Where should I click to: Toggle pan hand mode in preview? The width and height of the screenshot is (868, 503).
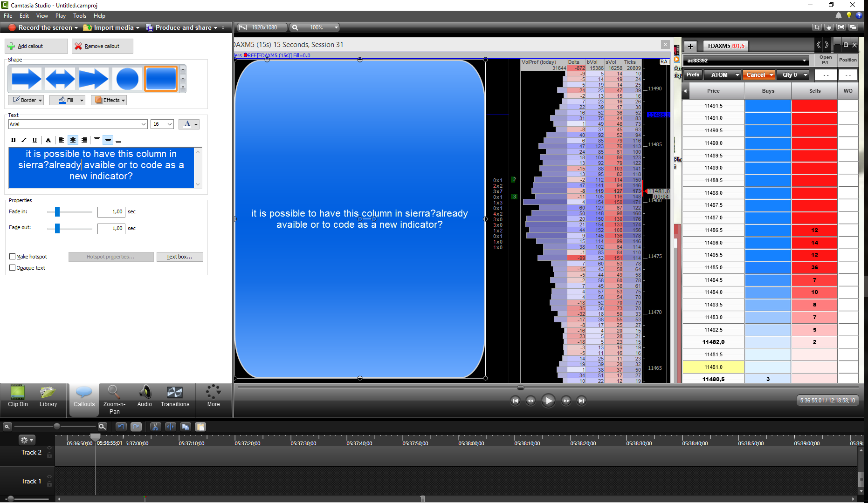pyautogui.click(x=829, y=27)
